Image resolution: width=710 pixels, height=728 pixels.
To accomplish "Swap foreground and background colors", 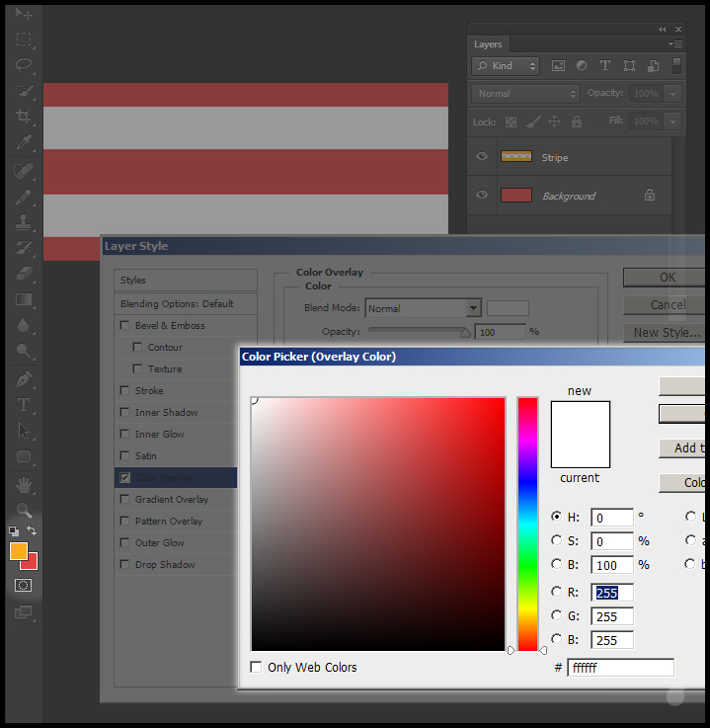I will point(32,530).
